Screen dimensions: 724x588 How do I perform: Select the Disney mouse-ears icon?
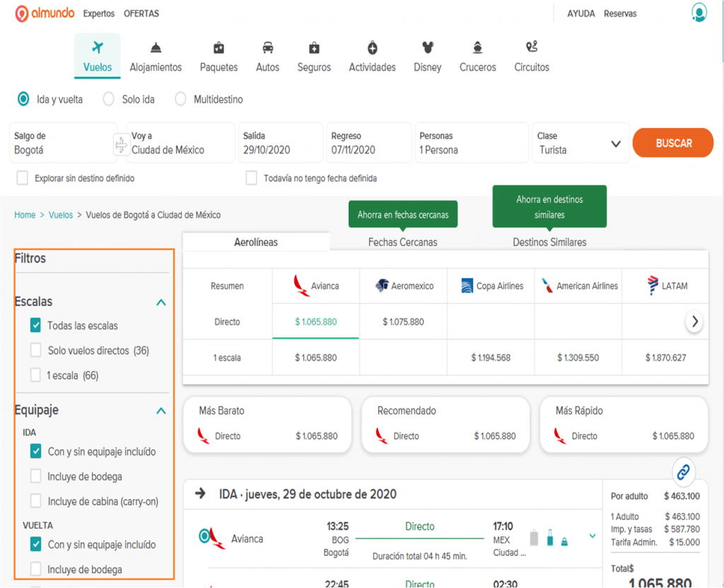pyautogui.click(x=428, y=47)
